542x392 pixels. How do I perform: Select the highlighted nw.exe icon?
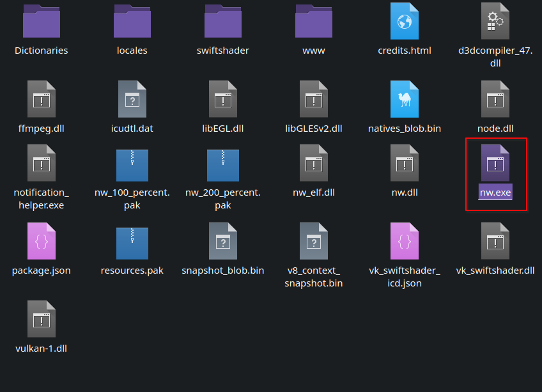coord(495,163)
